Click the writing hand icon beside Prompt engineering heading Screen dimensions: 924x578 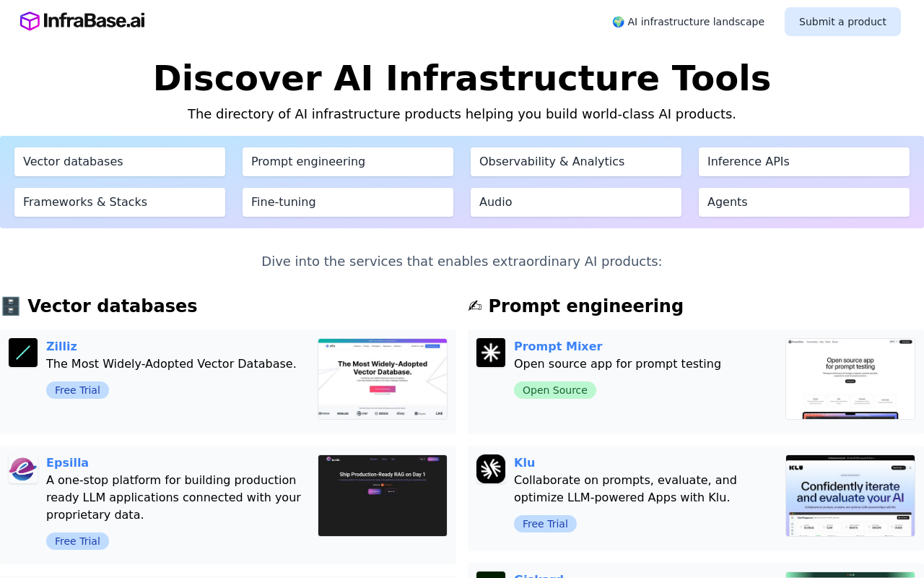tap(475, 306)
